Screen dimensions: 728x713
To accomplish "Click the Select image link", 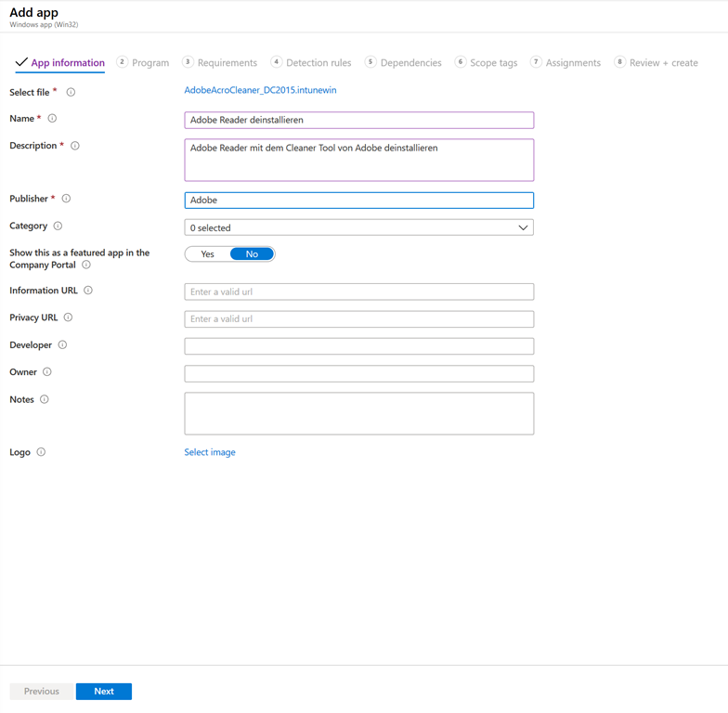I will 210,452.
